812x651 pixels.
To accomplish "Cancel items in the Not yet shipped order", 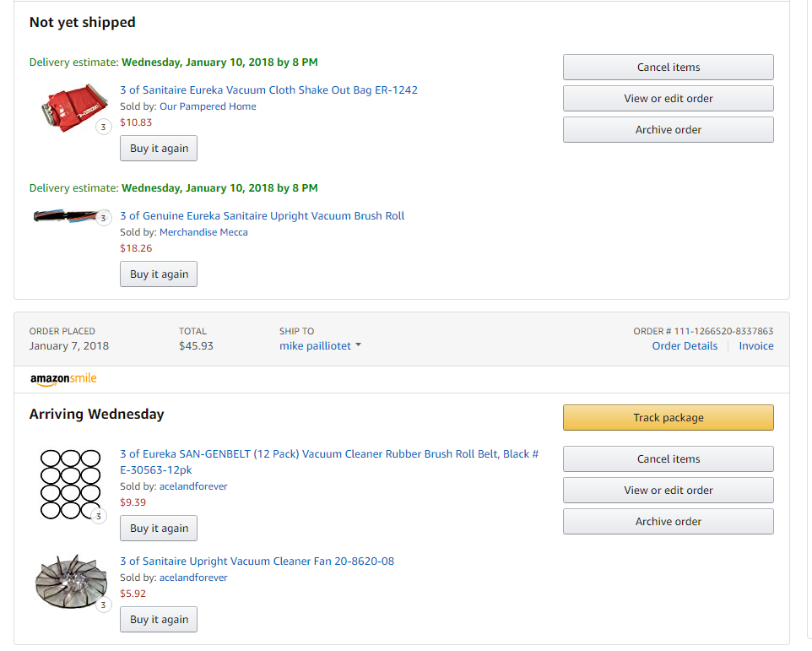I will pos(668,68).
